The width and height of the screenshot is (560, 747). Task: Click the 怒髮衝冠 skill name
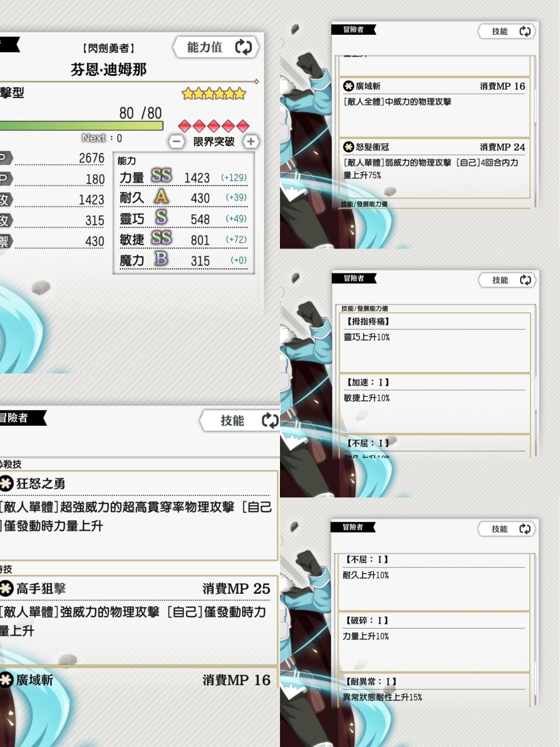pyautogui.click(x=372, y=147)
